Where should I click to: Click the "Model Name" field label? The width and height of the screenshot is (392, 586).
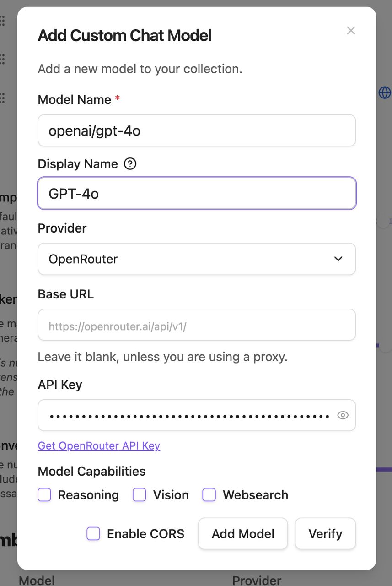tap(74, 100)
